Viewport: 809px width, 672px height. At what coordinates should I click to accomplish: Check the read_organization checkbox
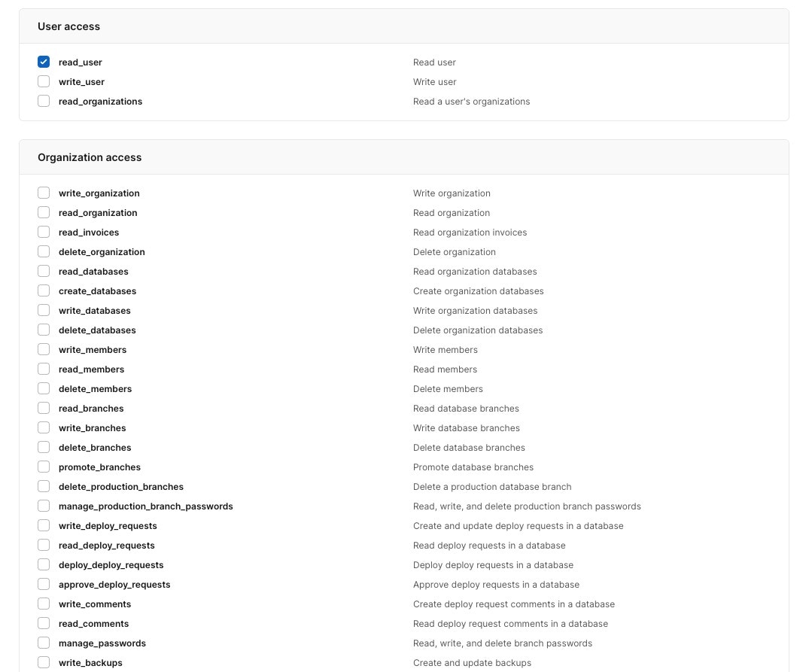tap(44, 212)
